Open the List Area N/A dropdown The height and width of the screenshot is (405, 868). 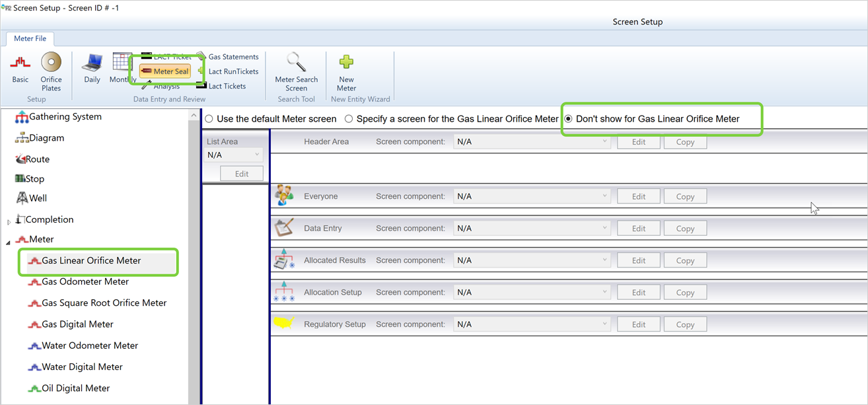pyautogui.click(x=234, y=155)
